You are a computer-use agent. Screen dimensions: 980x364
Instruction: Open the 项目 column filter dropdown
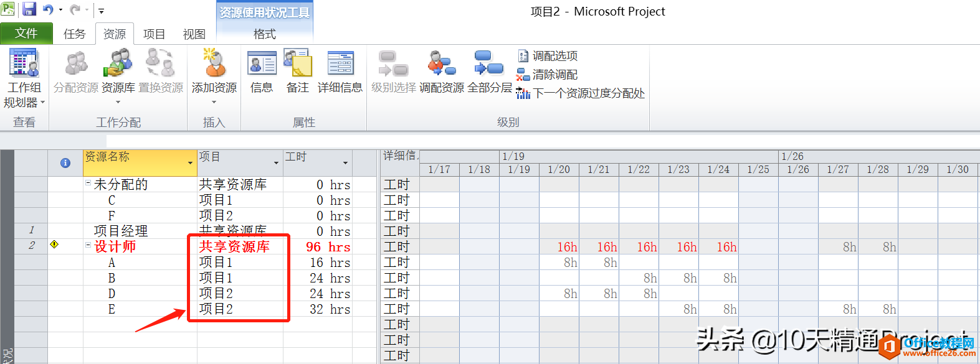pos(276,163)
